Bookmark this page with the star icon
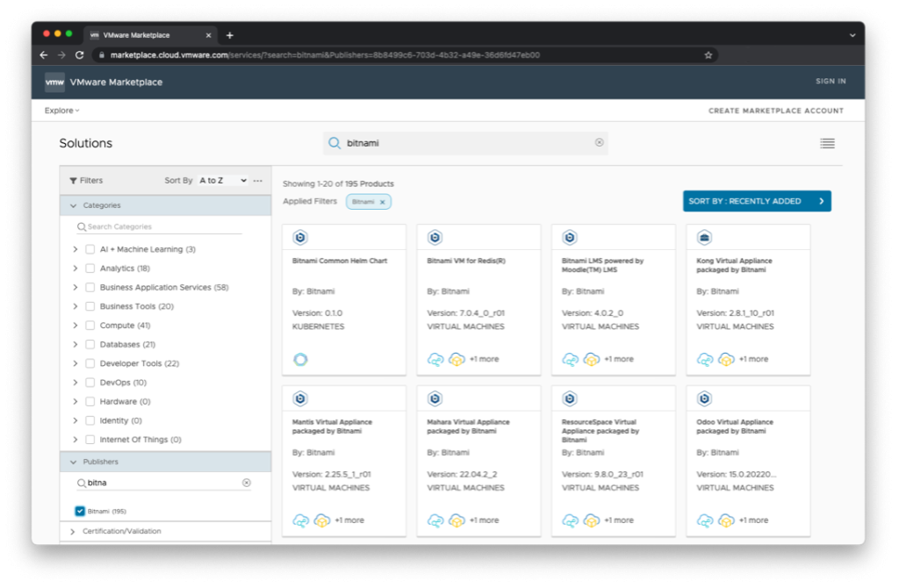Screen dimensions: 899x588 (x=708, y=54)
